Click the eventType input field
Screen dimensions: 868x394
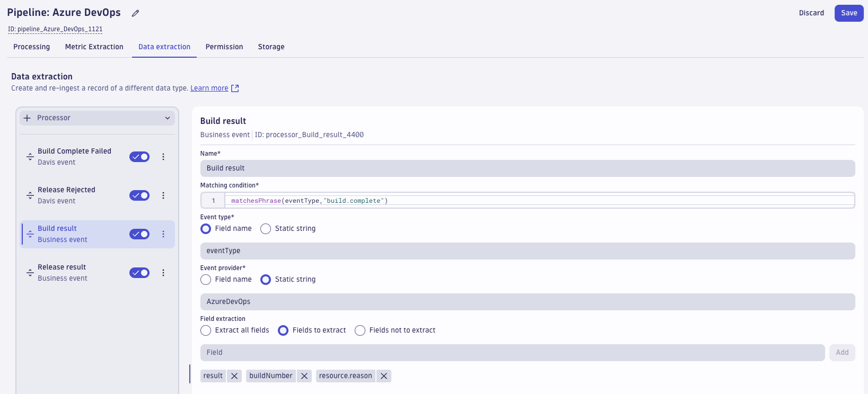pyautogui.click(x=528, y=251)
